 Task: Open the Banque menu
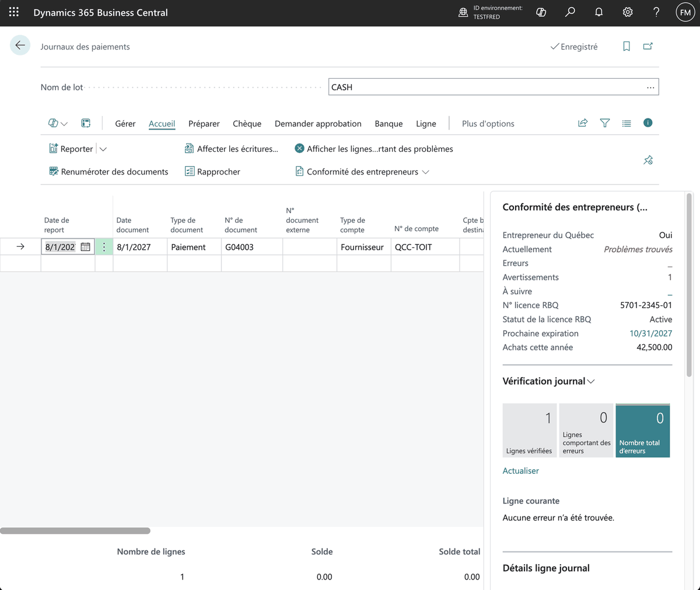click(x=389, y=124)
